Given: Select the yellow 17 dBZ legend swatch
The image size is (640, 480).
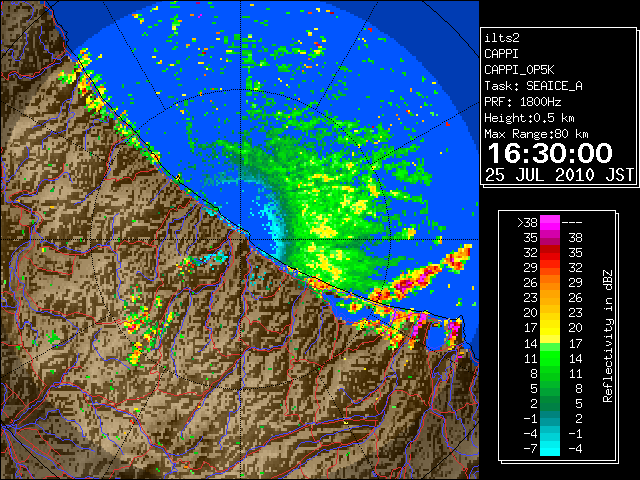Looking at the screenshot, I should pyautogui.click(x=550, y=328).
